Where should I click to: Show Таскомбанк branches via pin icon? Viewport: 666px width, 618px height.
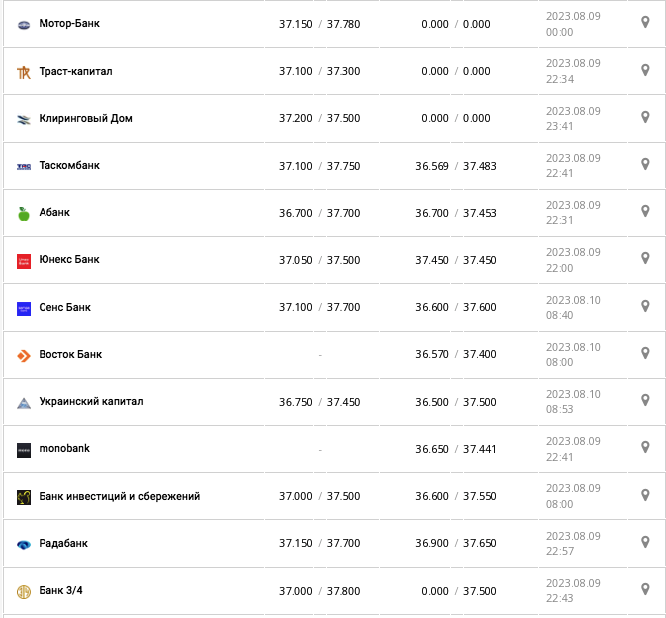[645, 164]
